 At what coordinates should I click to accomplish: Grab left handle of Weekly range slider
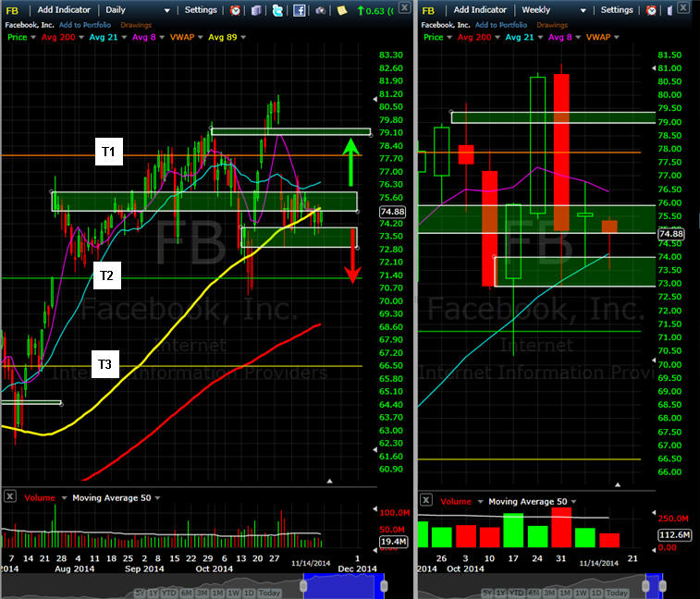[x=645, y=586]
